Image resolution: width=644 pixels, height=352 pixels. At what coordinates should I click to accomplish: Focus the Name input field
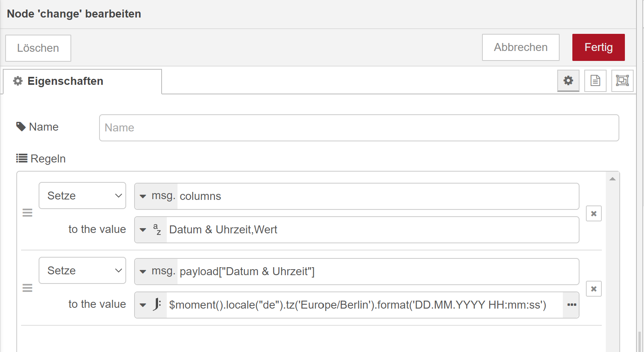coord(359,128)
